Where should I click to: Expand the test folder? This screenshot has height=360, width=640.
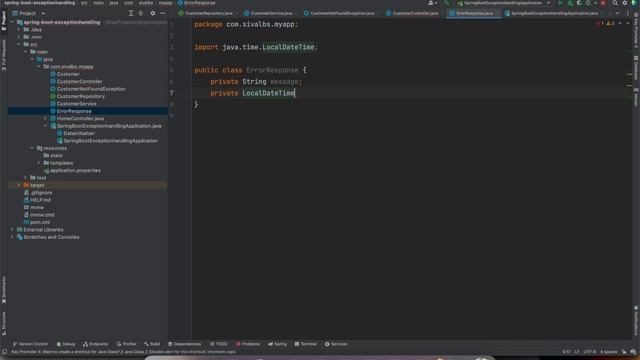[25, 178]
